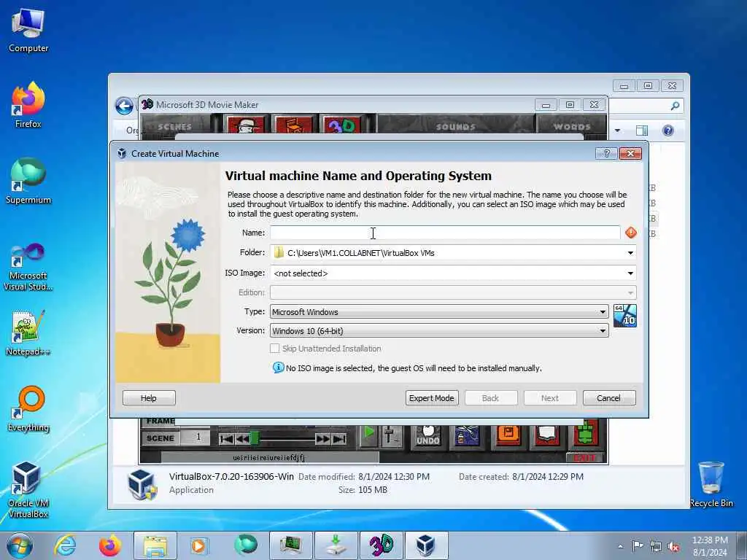The width and height of the screenshot is (747, 560).
Task: Click the Explorer help icon
Action: click(x=668, y=131)
